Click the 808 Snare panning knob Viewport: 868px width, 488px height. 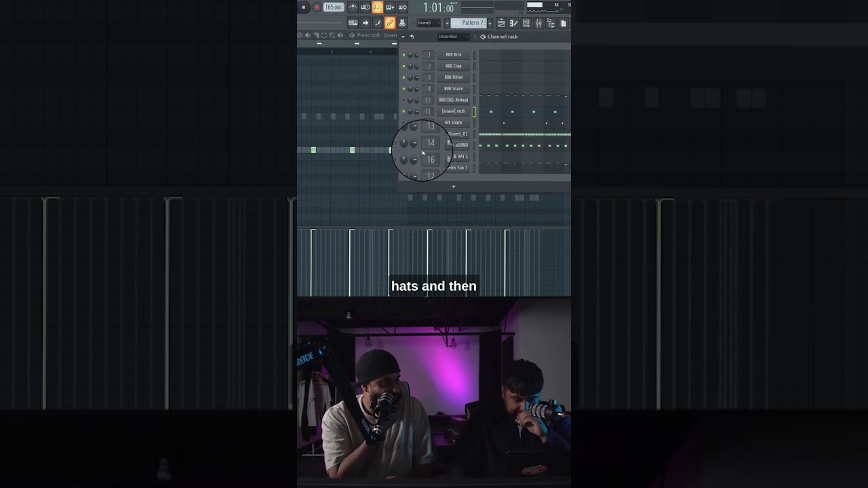(410, 89)
